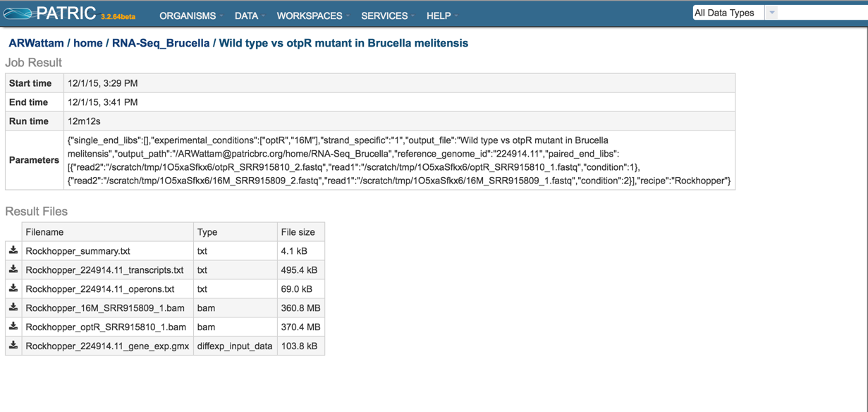Expand the ORGANISMS menu
This screenshot has width=868, height=412.
click(190, 16)
